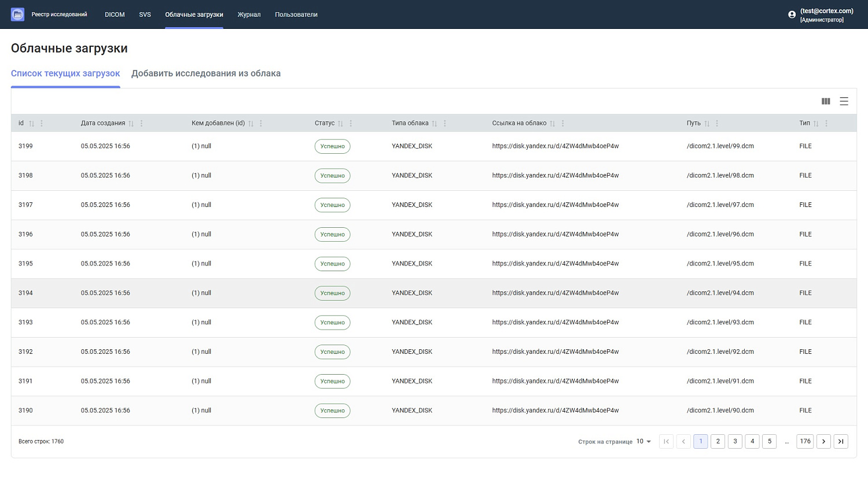
Task: Switch to Добавить исследования из облака tab
Action: point(206,73)
